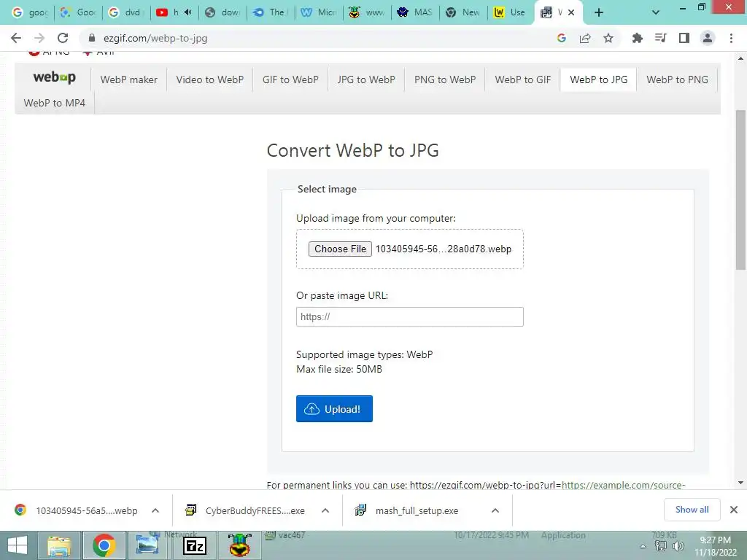Open the WebP maker tab
Screen dimensions: 747x560
click(x=128, y=79)
